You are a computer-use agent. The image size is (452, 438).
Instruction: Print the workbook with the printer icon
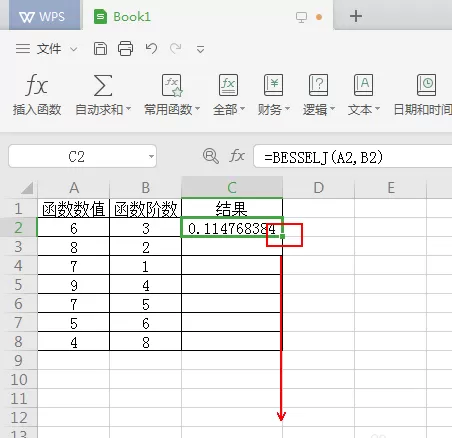pyautogui.click(x=125, y=49)
